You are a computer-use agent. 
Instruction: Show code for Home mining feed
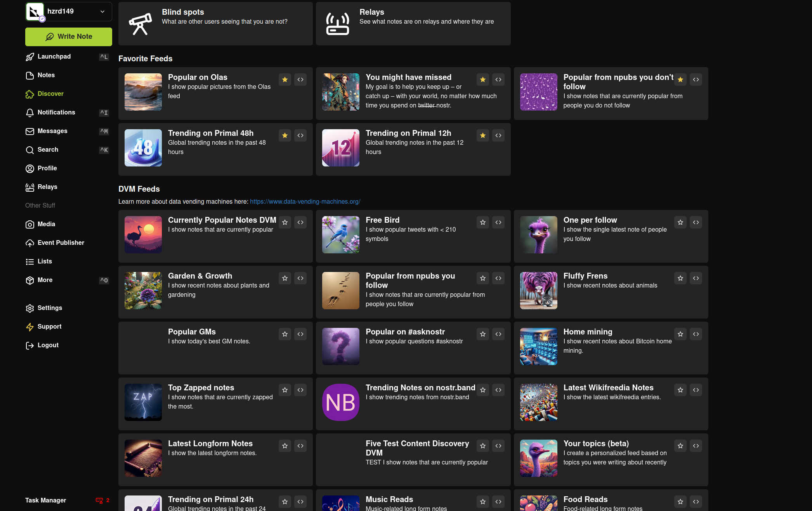tap(696, 334)
